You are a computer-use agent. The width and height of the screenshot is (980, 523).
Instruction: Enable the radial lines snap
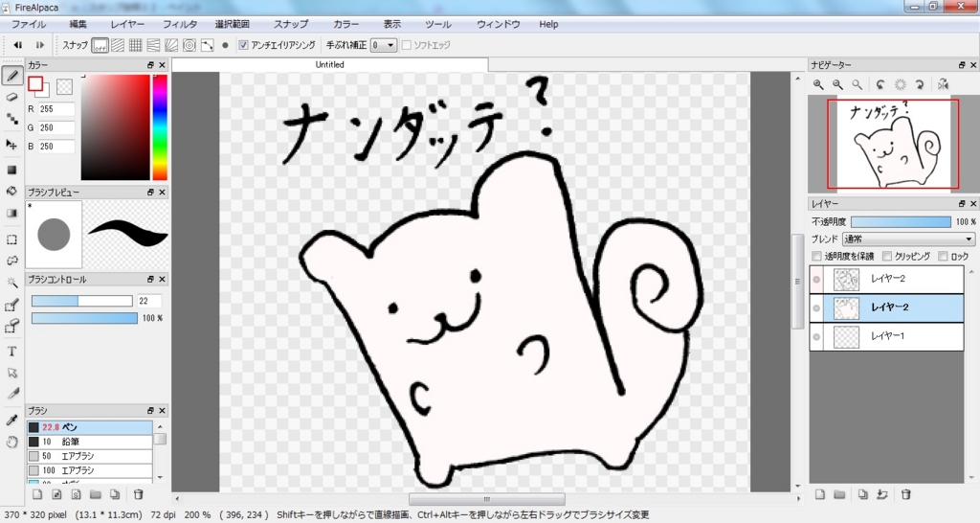coord(171,45)
